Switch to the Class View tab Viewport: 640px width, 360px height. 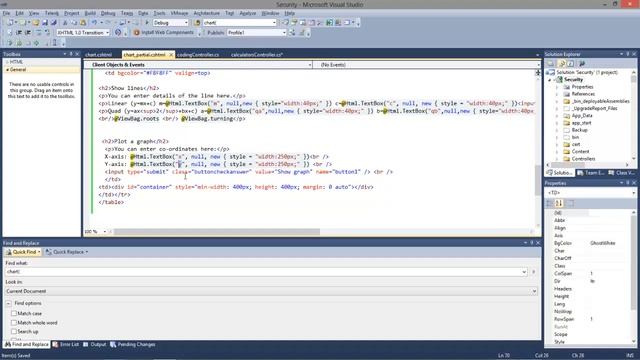tap(621, 173)
